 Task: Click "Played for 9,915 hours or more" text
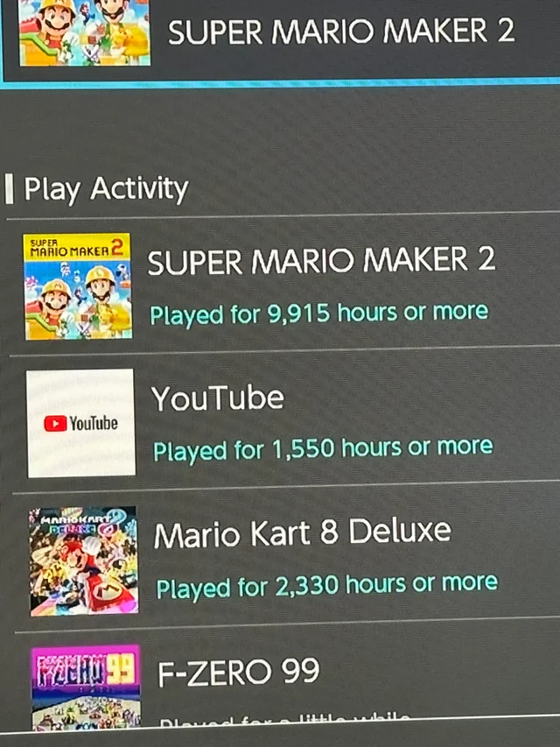click(319, 314)
